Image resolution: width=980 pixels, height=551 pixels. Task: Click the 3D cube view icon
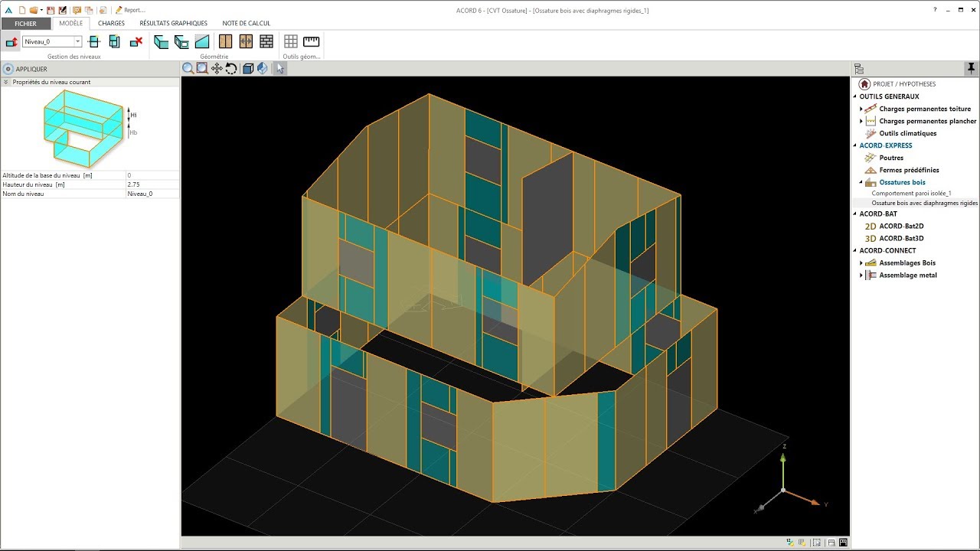coord(248,69)
